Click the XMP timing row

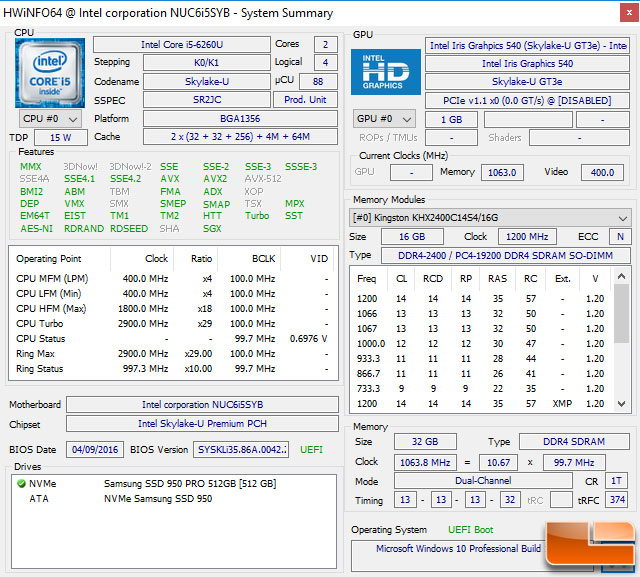point(481,404)
